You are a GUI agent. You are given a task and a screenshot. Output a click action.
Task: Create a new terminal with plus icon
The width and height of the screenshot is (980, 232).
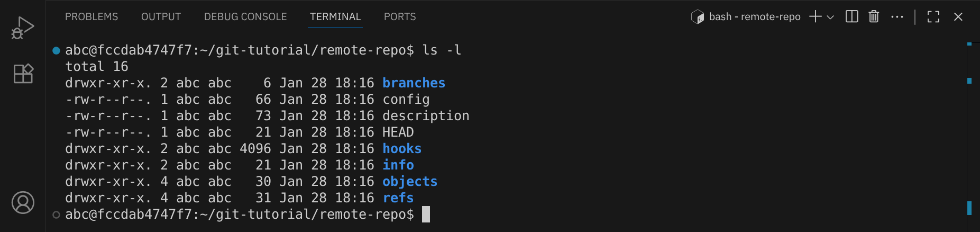pyautogui.click(x=816, y=17)
